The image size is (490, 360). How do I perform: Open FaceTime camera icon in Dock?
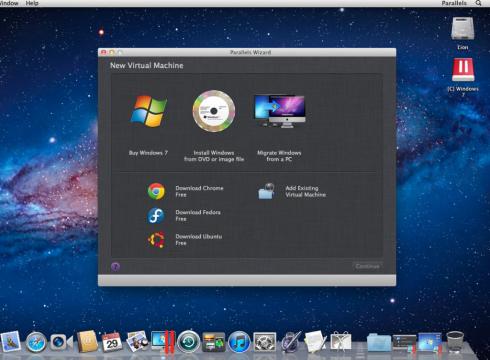pos(61,342)
